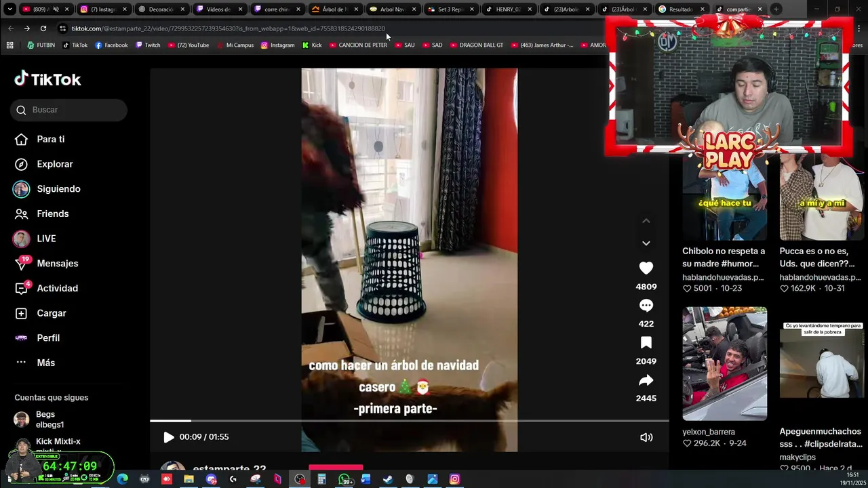
Task: Open the Instagram taskbar icon
Action: point(454,479)
